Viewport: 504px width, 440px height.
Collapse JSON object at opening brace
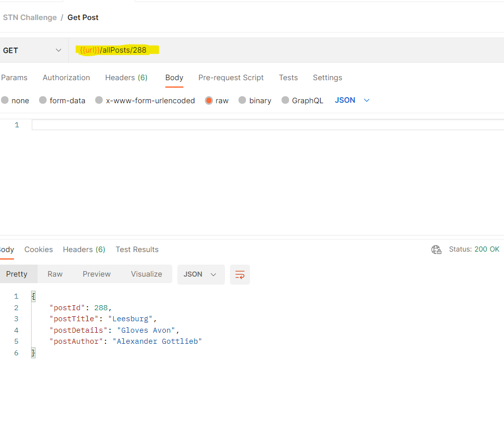34,296
